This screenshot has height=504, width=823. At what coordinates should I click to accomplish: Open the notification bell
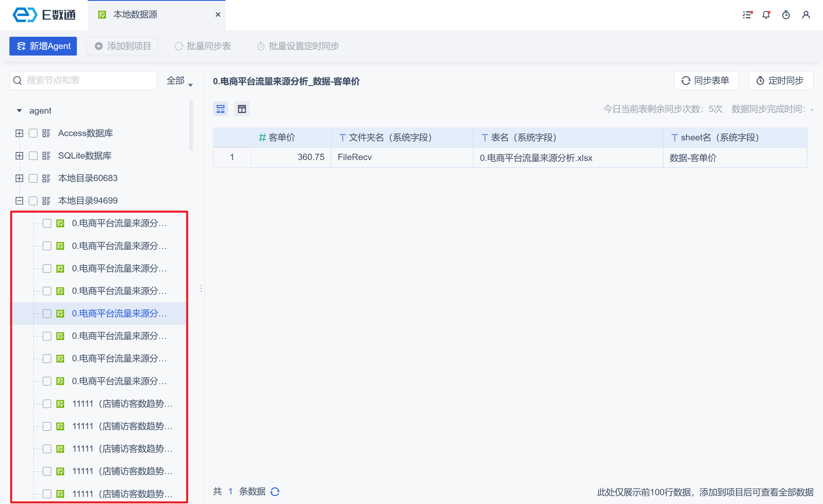(x=766, y=15)
